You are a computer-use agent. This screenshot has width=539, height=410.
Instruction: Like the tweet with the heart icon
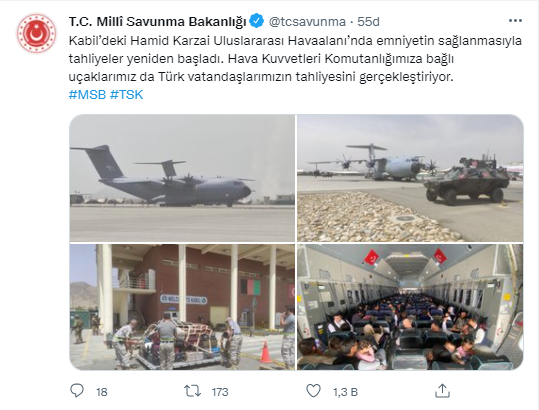click(x=313, y=391)
